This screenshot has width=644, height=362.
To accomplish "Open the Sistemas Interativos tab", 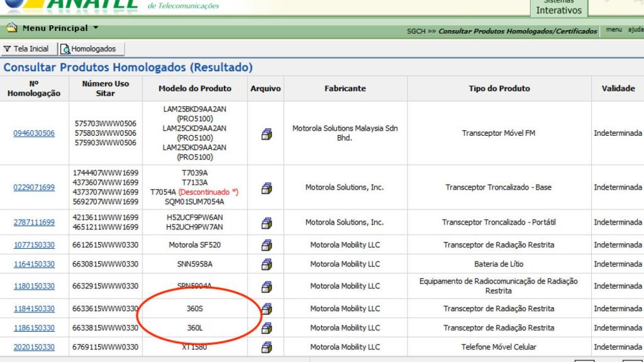I will pyautogui.click(x=558, y=8).
